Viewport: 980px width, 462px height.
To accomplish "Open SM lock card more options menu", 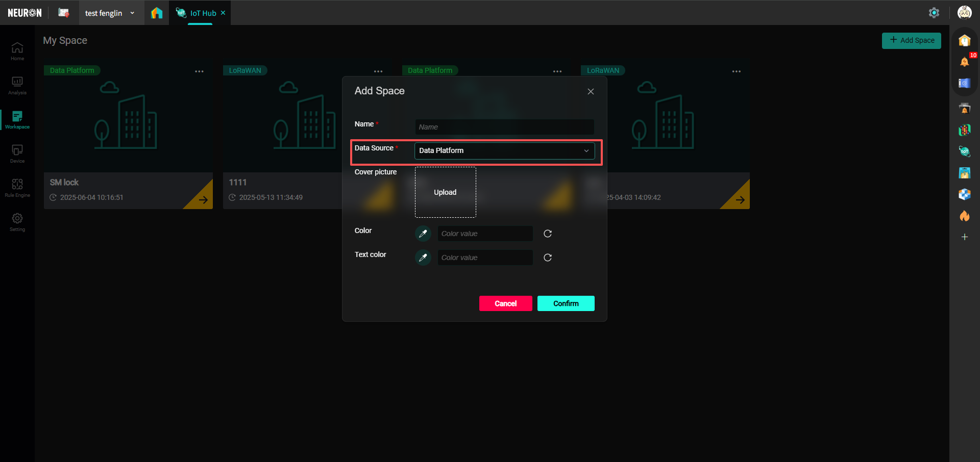I will point(199,71).
